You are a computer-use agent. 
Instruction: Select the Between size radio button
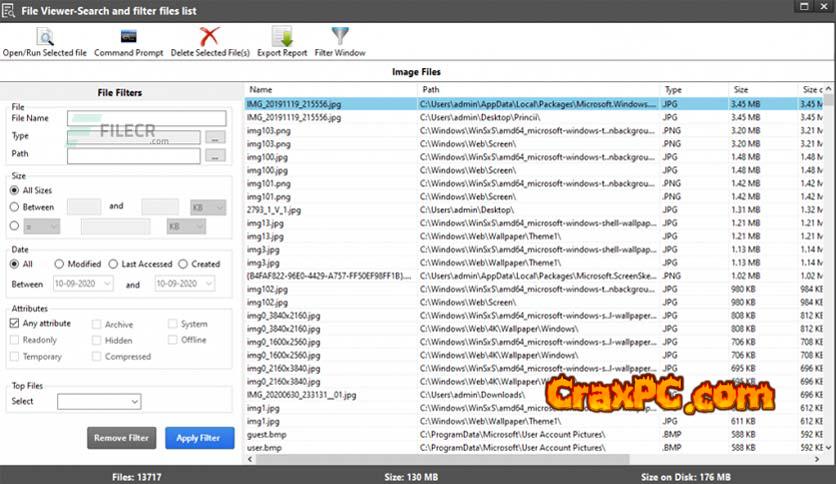pos(15,206)
